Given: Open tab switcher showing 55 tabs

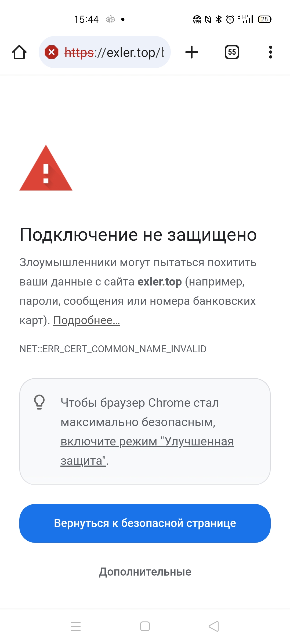Looking at the screenshot, I should [x=232, y=52].
